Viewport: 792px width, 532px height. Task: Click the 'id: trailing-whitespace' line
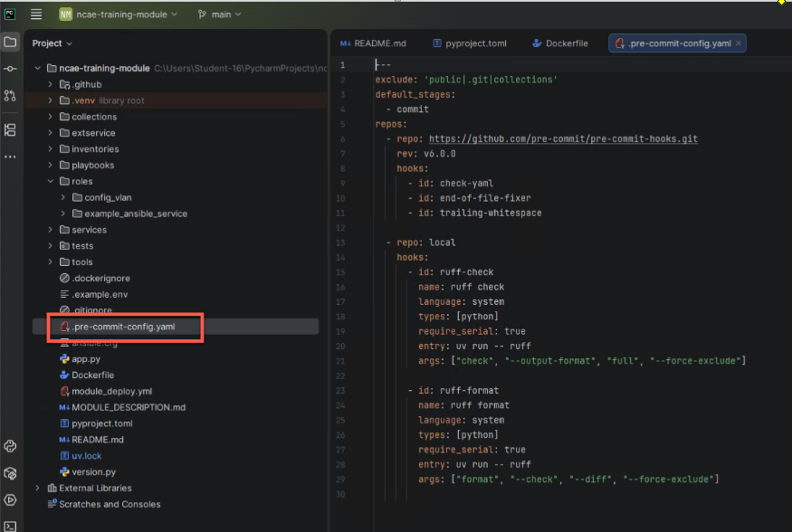480,213
